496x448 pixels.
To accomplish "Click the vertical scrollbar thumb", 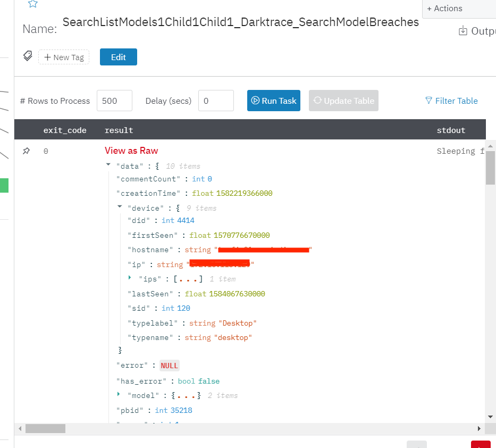I will [490, 168].
